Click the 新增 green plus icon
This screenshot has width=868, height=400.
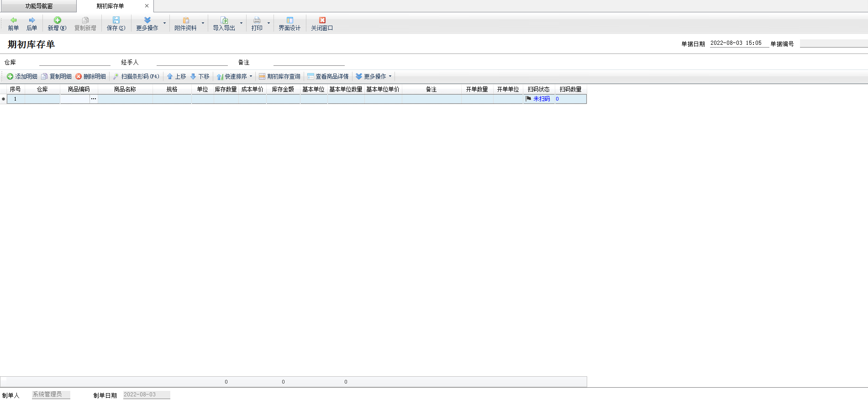(57, 20)
